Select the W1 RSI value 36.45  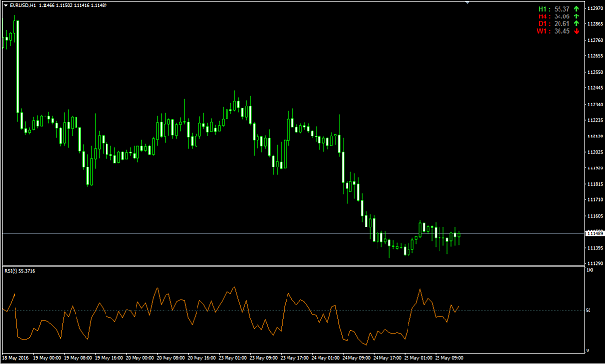[x=561, y=31]
